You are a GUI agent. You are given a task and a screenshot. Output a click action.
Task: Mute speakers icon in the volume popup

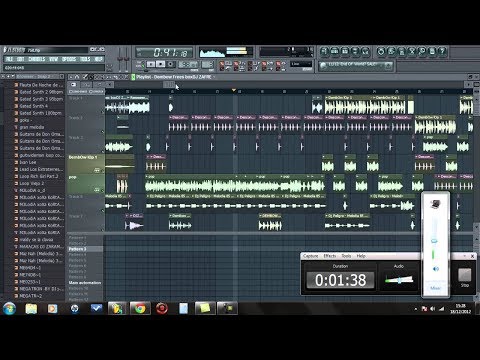(435, 269)
